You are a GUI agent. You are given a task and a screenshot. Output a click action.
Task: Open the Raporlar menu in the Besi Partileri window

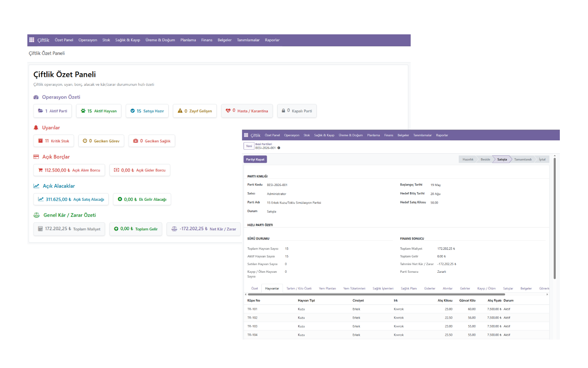pyautogui.click(x=442, y=135)
